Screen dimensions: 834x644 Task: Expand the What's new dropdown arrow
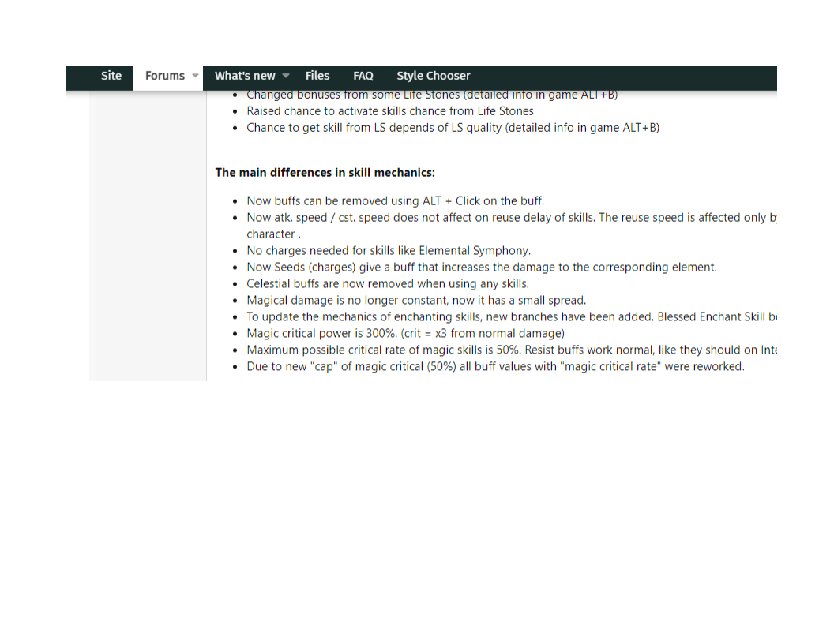pyautogui.click(x=286, y=77)
